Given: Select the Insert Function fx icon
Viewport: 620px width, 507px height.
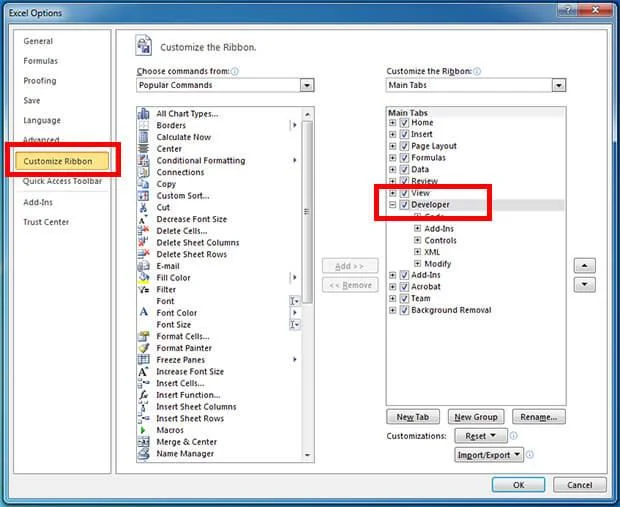Looking at the screenshot, I should tap(143, 395).
